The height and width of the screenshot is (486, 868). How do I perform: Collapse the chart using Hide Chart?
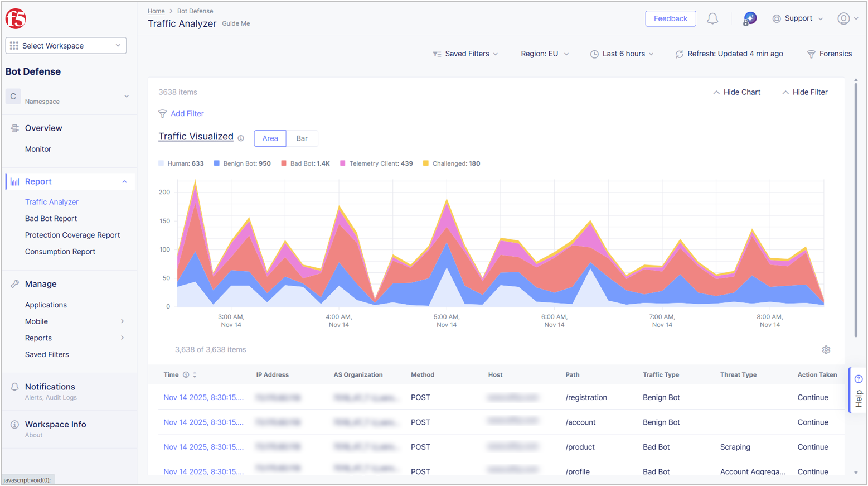point(736,92)
